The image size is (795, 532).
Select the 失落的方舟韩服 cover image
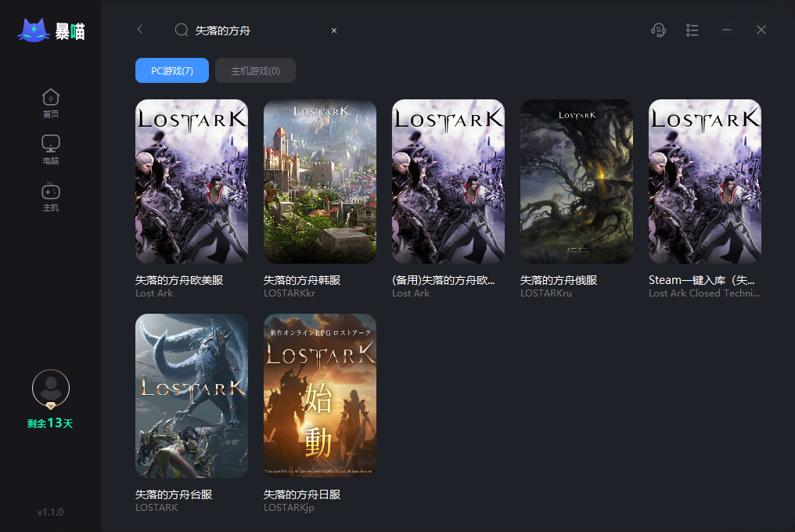click(320, 181)
